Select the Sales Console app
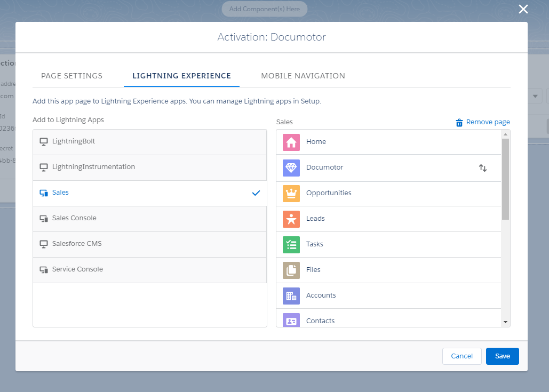Screen dimensions: 549x392 pyautogui.click(x=74, y=218)
